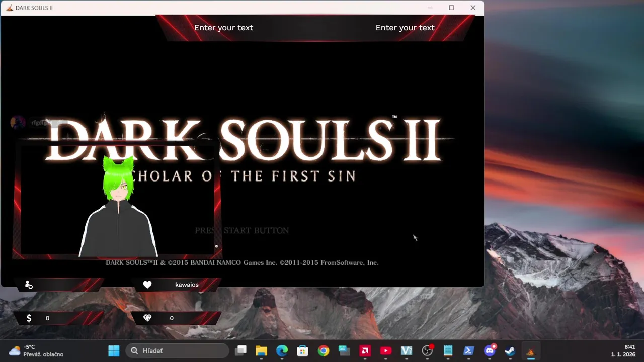644x362 pixels.
Task: Open the red YouTube taskbar icon
Action: [x=386, y=350]
